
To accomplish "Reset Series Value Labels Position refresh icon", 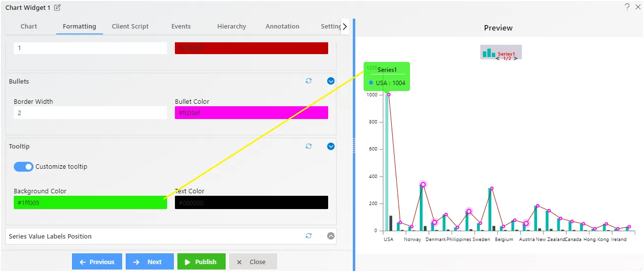I will point(309,236).
